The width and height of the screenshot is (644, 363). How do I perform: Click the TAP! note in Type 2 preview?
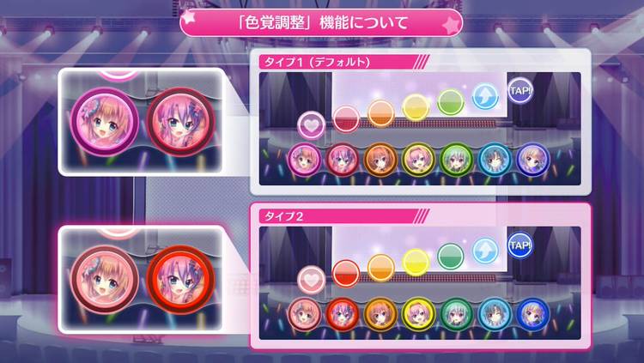click(x=520, y=245)
